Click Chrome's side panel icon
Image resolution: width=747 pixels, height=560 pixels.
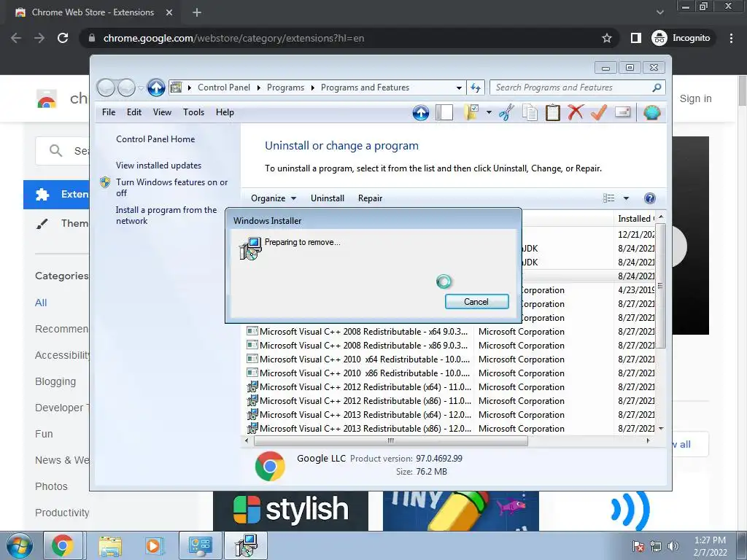(x=636, y=38)
